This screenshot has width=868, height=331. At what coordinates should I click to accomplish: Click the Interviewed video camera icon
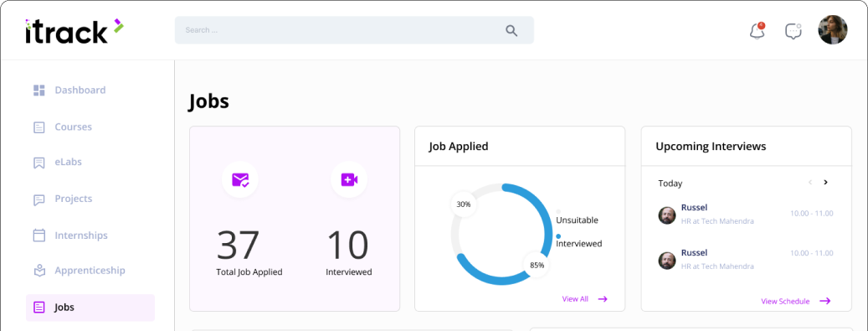tap(349, 179)
